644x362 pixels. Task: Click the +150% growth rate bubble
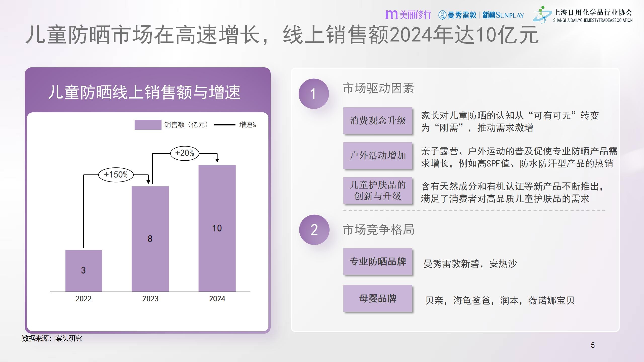pos(116,174)
